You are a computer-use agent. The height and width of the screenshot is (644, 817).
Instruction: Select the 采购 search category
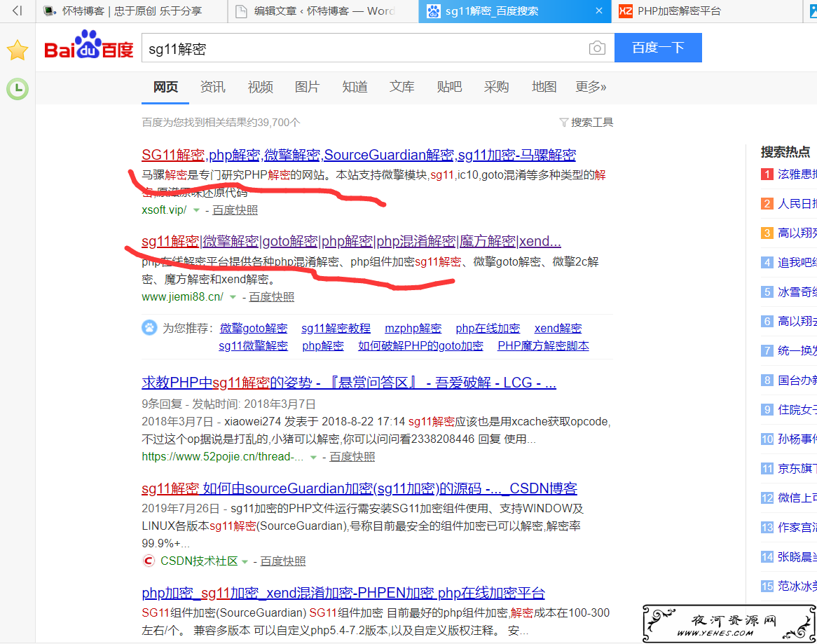[496, 87]
